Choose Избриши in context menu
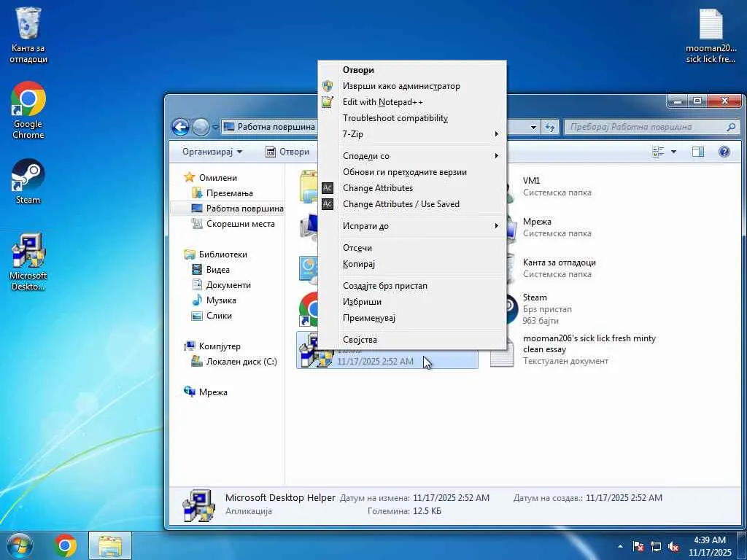Screen dimensions: 747x560 pyautogui.click(x=412, y=302)
